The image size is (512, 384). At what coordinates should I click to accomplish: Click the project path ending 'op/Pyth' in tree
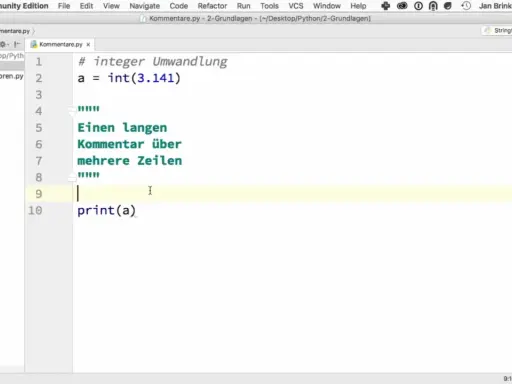click(12, 56)
